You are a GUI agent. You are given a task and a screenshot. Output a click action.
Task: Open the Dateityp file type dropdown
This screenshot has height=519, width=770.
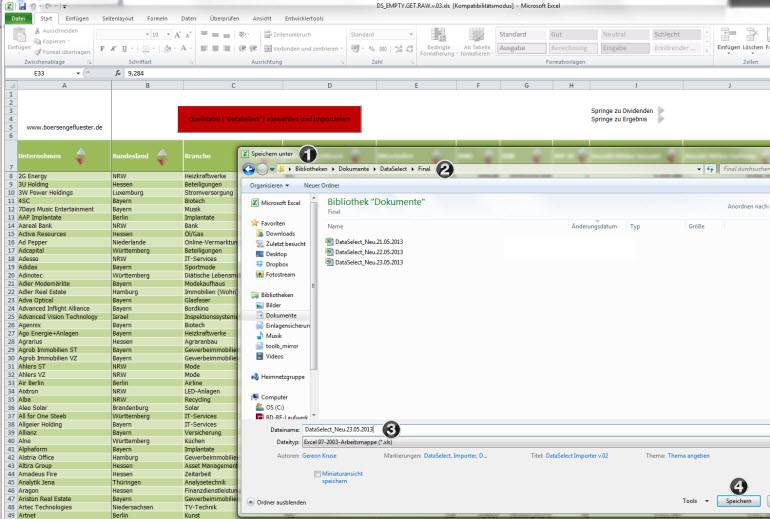(536, 442)
